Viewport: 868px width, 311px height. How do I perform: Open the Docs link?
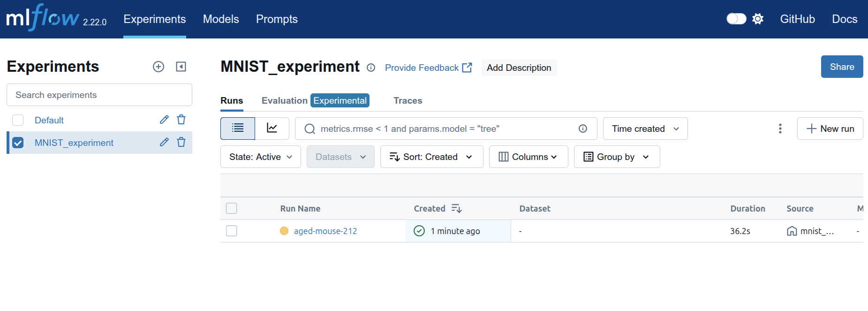tap(845, 19)
